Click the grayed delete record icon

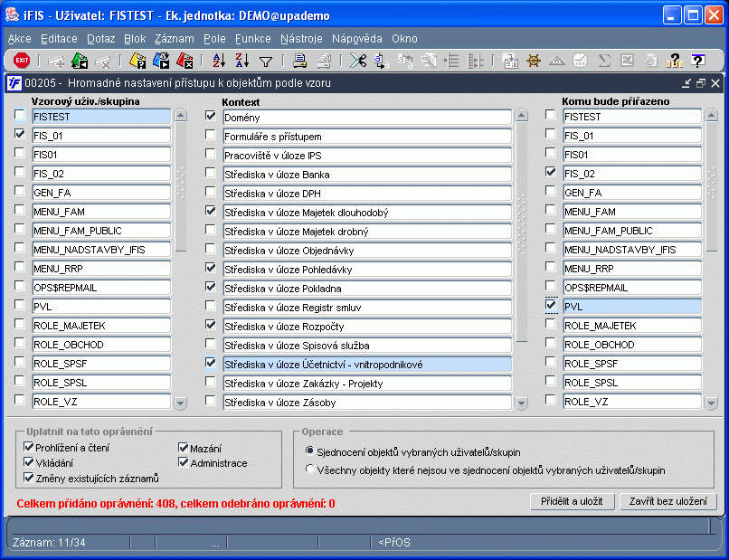click(x=103, y=61)
